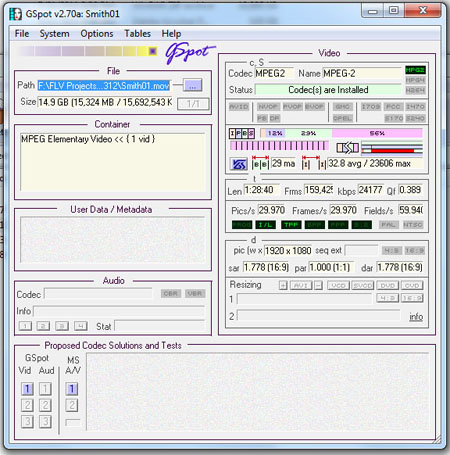Click the I-frame distance icon beside 32.8 avg
This screenshot has height=455, width=450.
pos(313,162)
